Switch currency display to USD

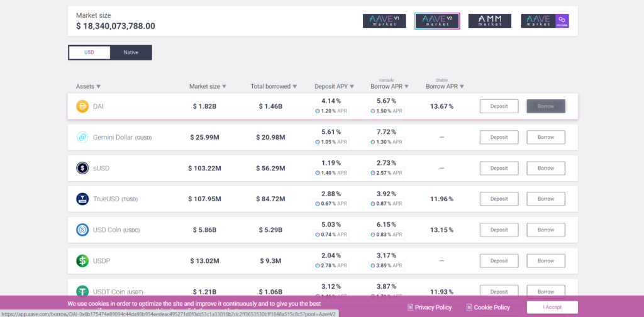tap(89, 52)
